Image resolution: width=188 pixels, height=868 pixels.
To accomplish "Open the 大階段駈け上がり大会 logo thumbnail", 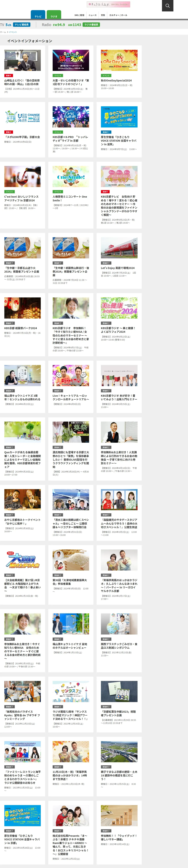I will [x=23, y=560].
